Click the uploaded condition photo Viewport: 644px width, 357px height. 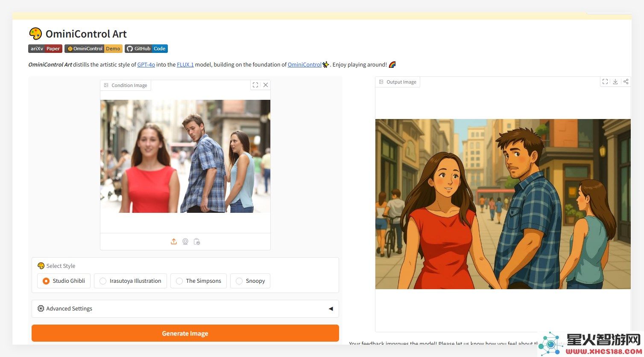click(x=185, y=156)
